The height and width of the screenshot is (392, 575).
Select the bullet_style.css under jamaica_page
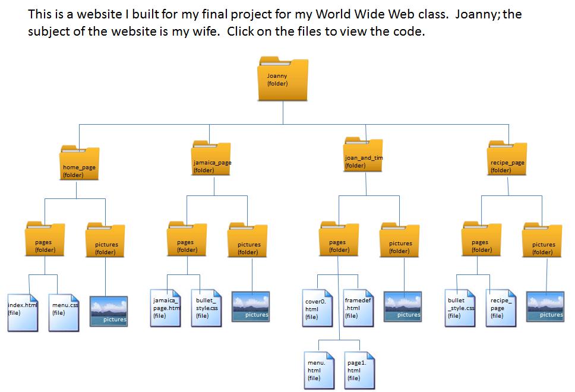(x=205, y=309)
